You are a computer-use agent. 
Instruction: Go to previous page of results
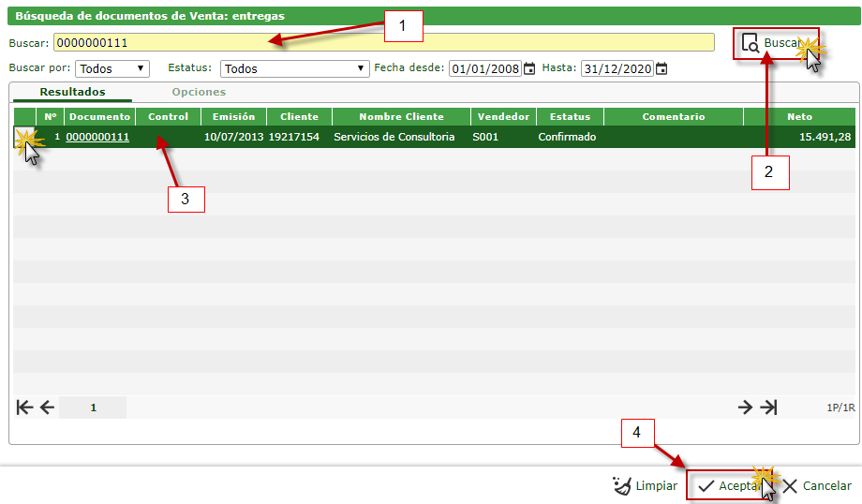[47, 408]
